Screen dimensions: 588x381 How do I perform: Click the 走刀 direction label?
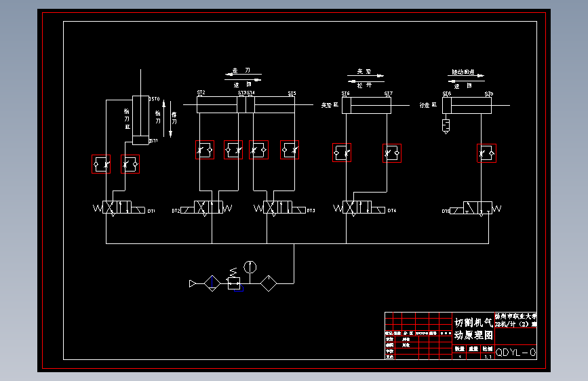pos(241,71)
